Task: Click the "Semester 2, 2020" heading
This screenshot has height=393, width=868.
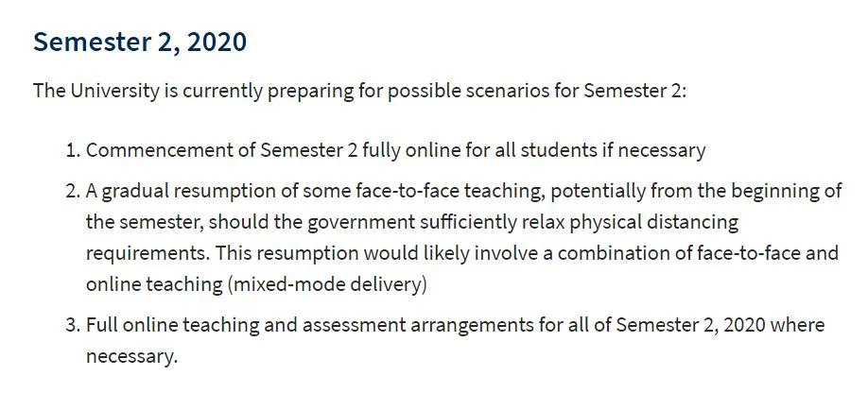Action: (140, 43)
